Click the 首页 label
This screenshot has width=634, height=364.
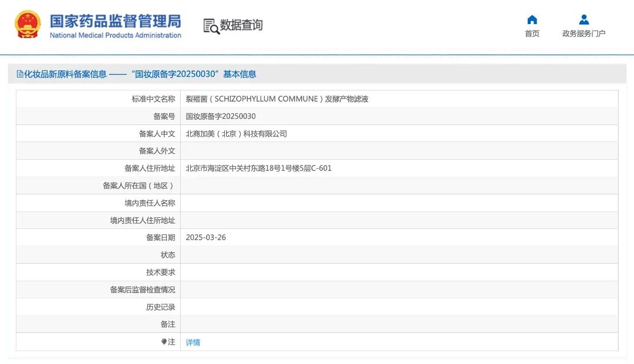(x=532, y=33)
